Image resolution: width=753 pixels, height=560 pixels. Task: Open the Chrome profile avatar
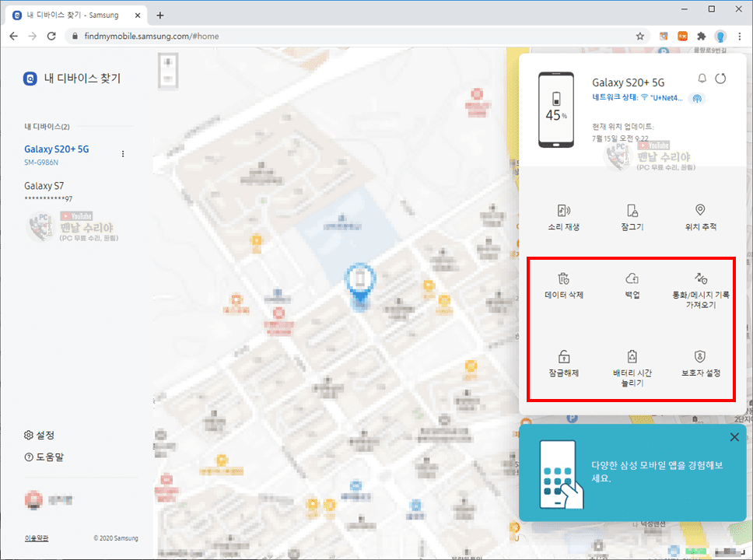click(x=720, y=36)
